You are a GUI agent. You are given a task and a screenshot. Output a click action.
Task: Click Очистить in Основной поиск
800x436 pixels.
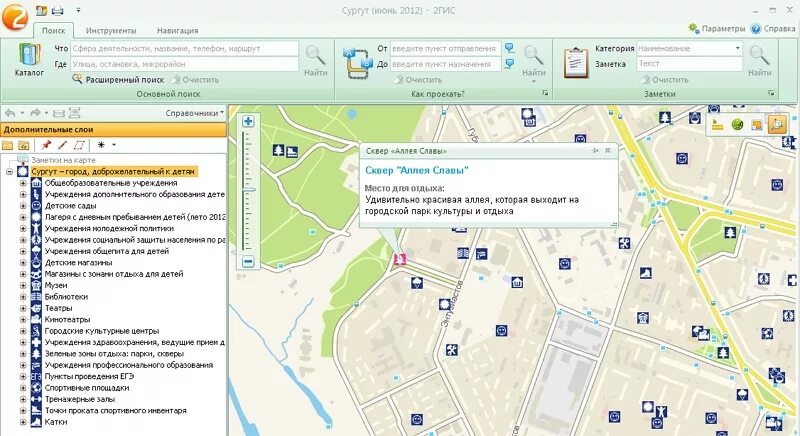pos(196,80)
